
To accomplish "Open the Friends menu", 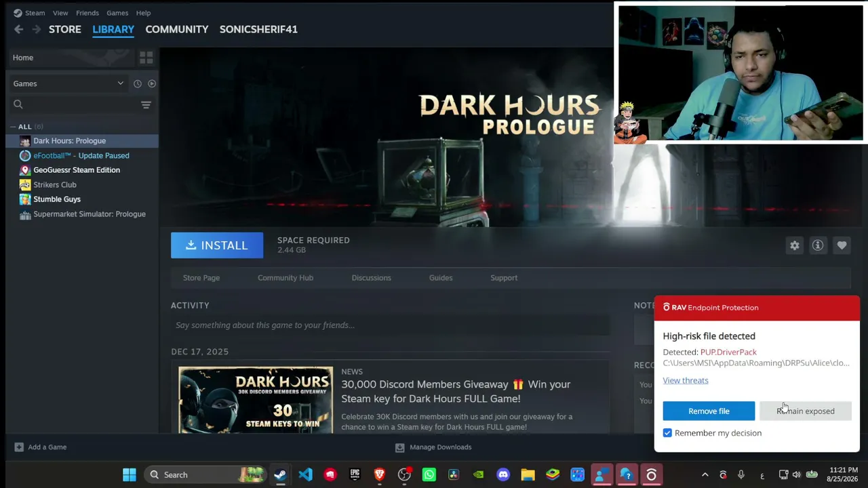I will 87,13.
